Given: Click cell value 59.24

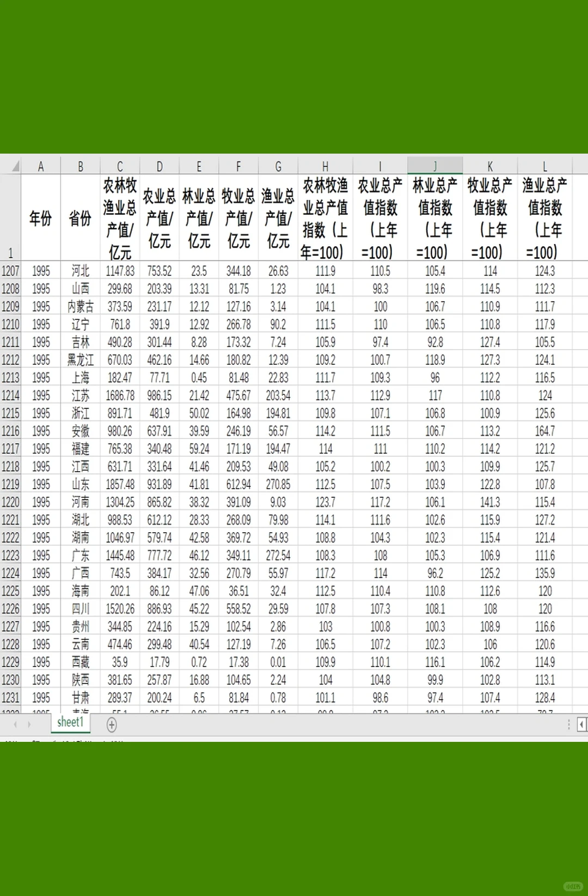Looking at the screenshot, I should [x=199, y=449].
